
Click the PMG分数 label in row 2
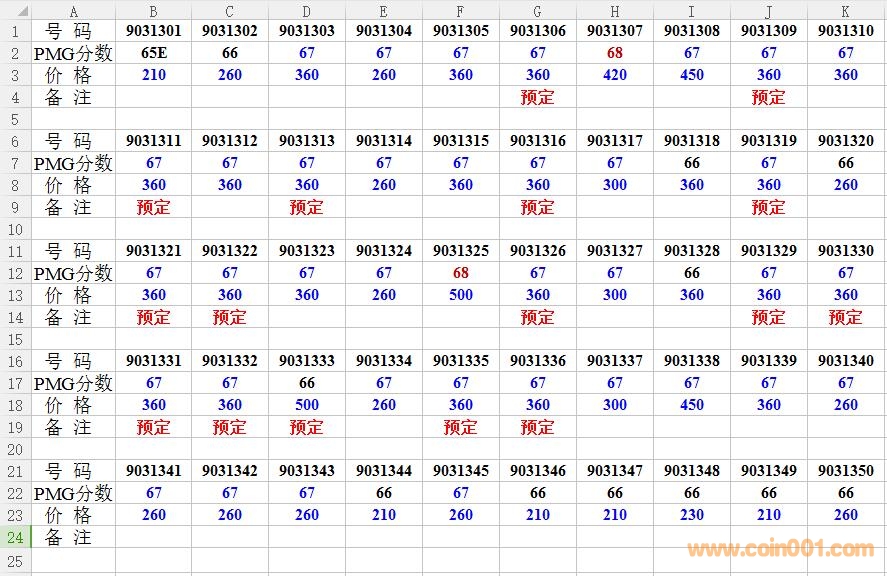tap(73, 53)
